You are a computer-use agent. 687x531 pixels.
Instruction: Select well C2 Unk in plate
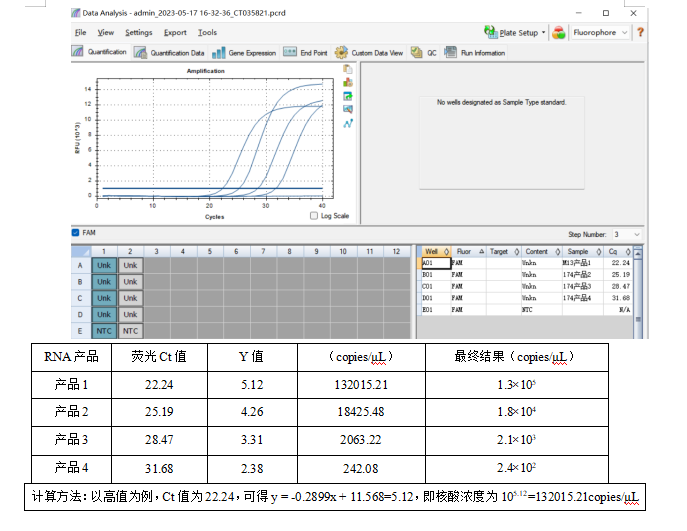pos(130,298)
